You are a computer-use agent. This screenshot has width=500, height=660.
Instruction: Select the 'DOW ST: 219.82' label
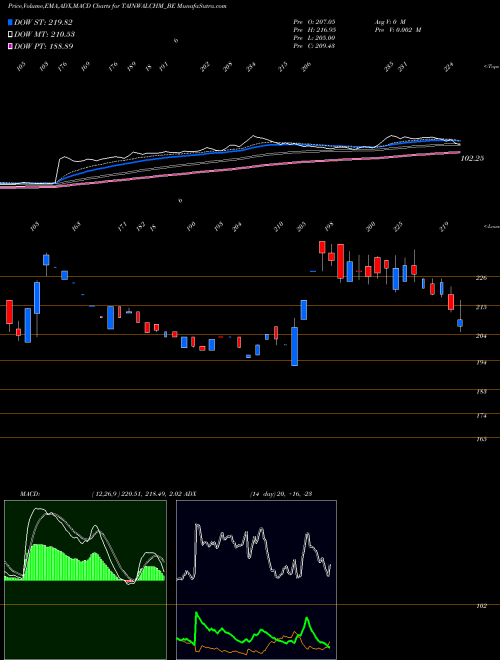[x=43, y=22]
